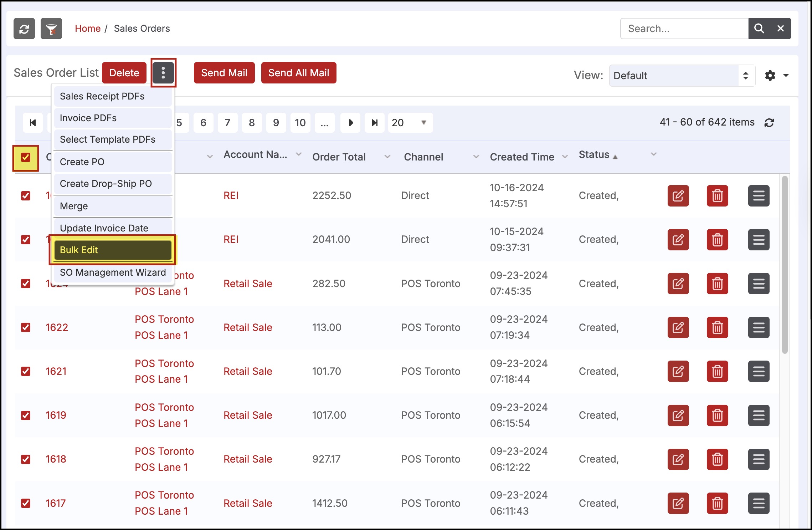Click the Send All Mail button

[x=298, y=73]
